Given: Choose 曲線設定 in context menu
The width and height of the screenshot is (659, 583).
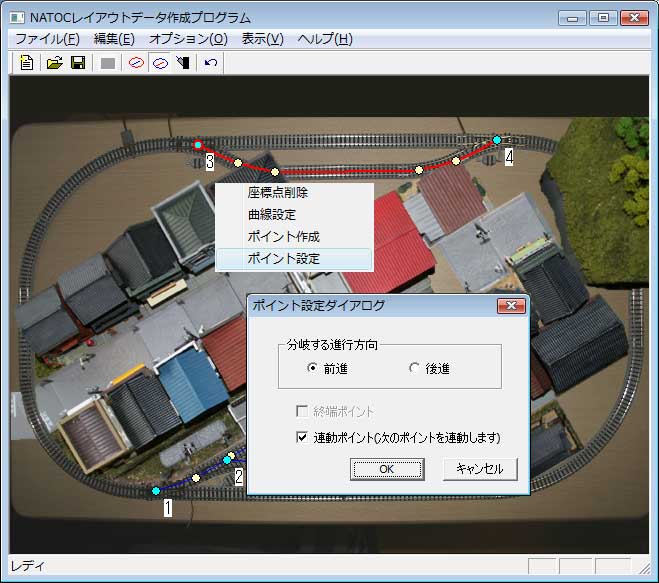Looking at the screenshot, I should [x=294, y=215].
